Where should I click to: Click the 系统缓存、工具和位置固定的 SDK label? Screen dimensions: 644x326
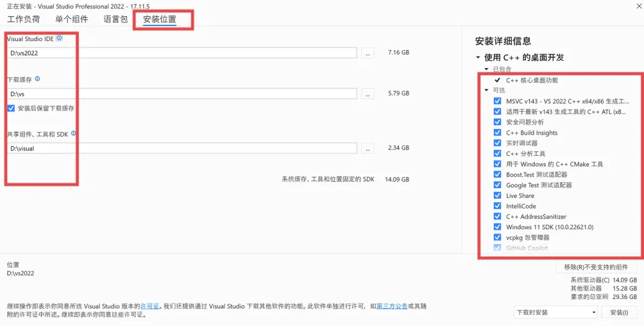pos(328,179)
